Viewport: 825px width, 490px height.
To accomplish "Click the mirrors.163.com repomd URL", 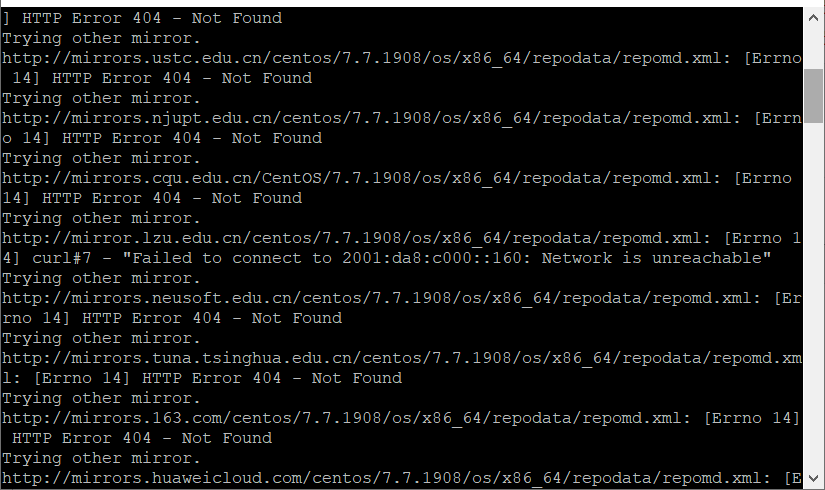I will pos(342,418).
